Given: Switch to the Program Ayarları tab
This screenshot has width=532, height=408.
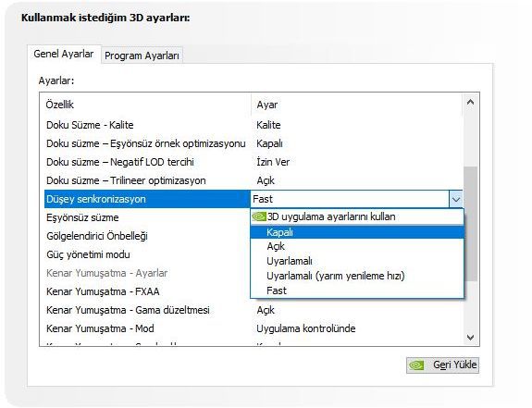Looking at the screenshot, I should 142,56.
